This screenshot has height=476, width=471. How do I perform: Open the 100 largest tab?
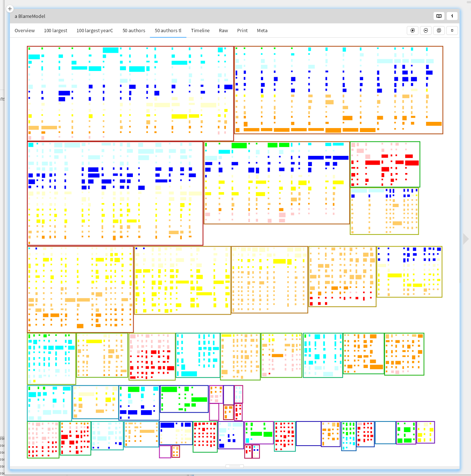pyautogui.click(x=55, y=31)
